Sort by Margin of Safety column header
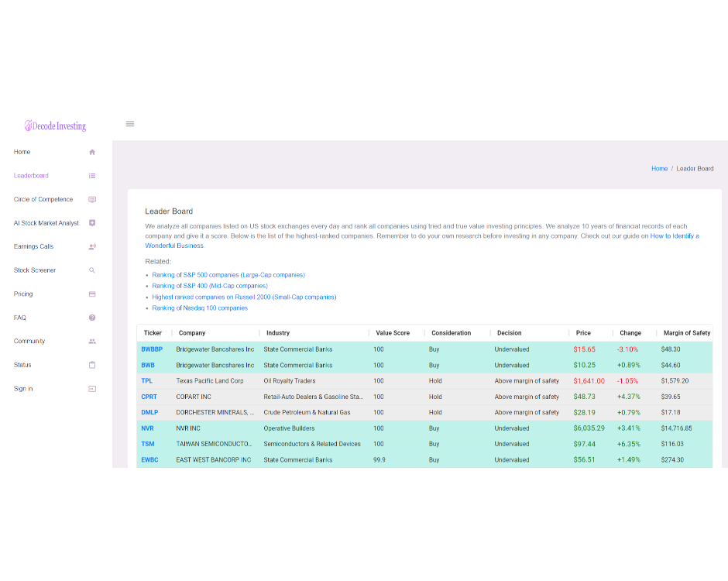728x581 pixels. pos(687,333)
